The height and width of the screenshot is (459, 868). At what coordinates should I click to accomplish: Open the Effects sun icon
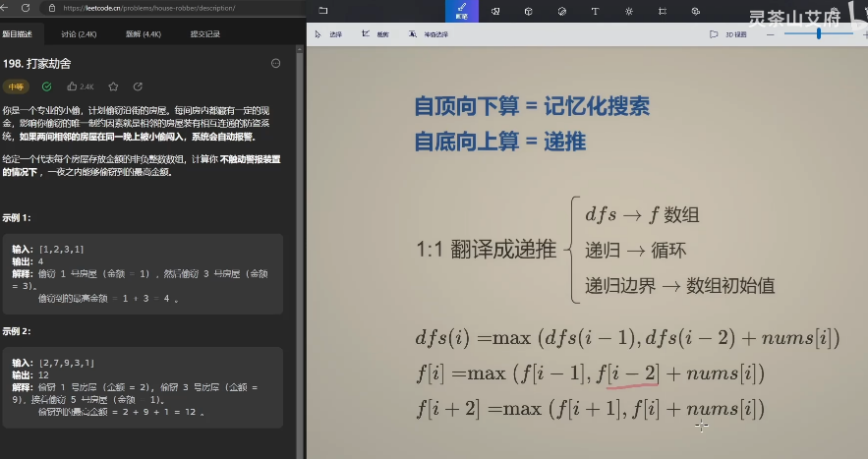pos(629,11)
